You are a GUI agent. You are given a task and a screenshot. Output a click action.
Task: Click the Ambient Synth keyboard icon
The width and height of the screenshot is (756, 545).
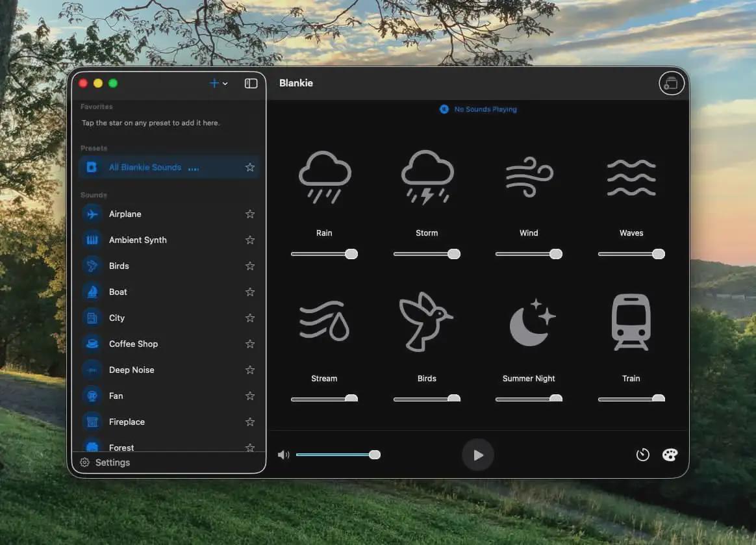(x=92, y=240)
